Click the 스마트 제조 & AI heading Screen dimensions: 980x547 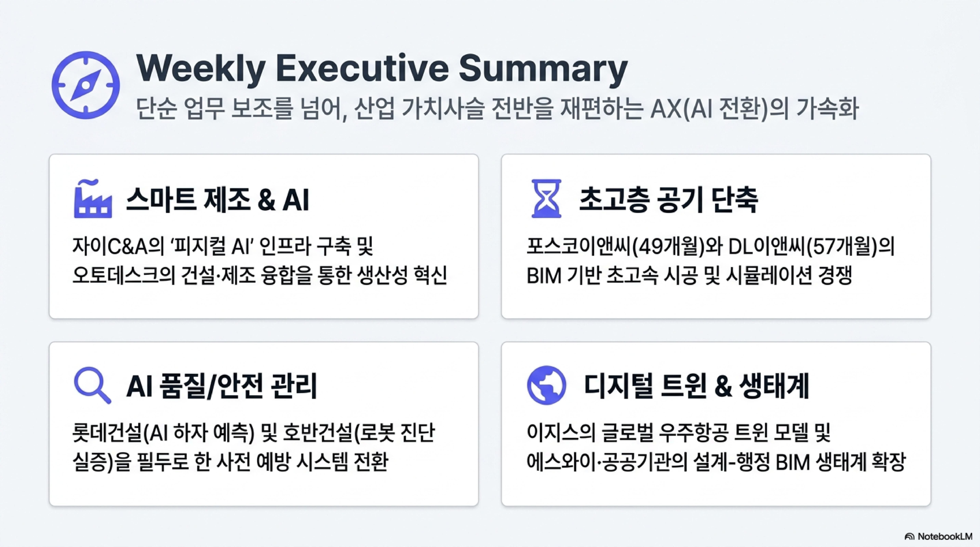click(x=218, y=199)
